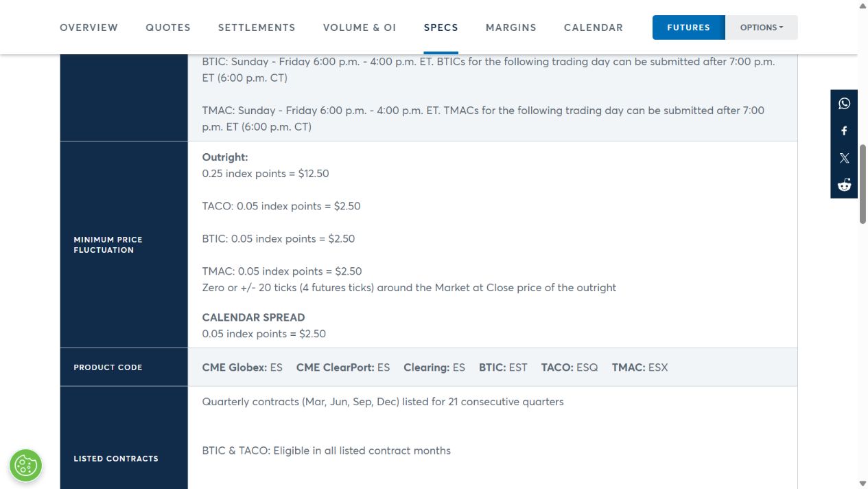Viewport: 868px width, 489px height.
Task: Click 'Quarterly contracts (Mar, Jun, Sep, Dec)' text
Action: (x=383, y=402)
